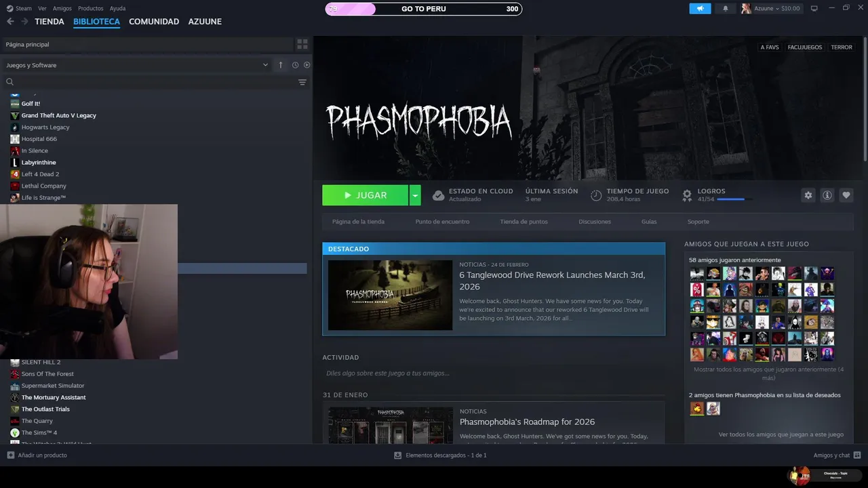Click The Sims 4 game icon
The image size is (868, 488).
coord(15,432)
